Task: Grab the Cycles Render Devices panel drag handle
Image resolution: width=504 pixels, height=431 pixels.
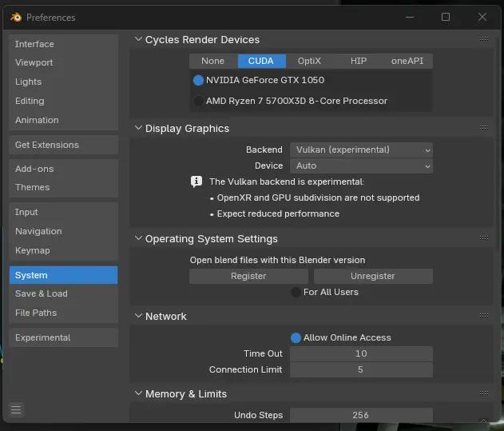Action: coord(484,39)
